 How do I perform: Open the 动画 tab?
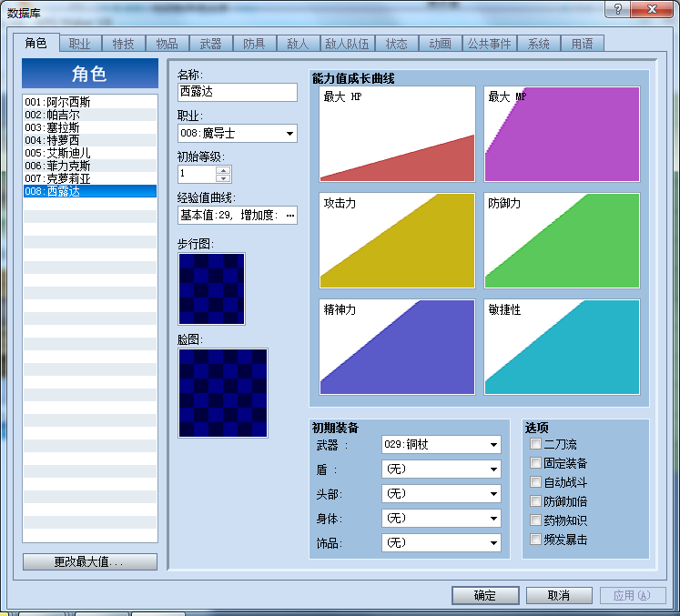coord(441,44)
